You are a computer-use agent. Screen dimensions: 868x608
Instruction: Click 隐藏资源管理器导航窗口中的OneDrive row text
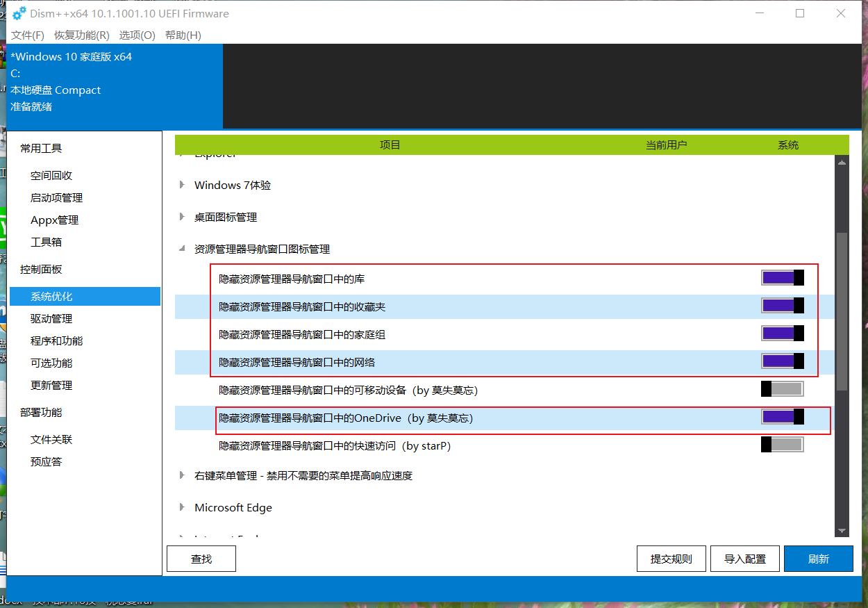(346, 418)
